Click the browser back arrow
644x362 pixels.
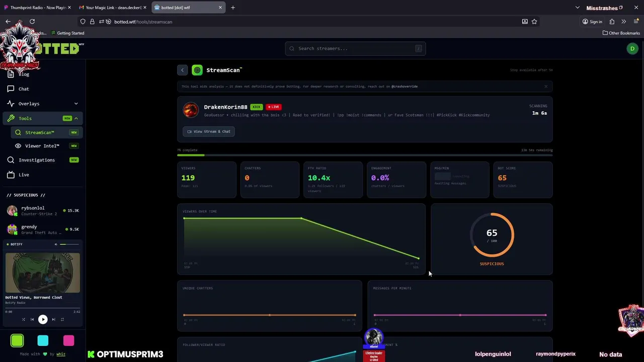tap(8, 22)
